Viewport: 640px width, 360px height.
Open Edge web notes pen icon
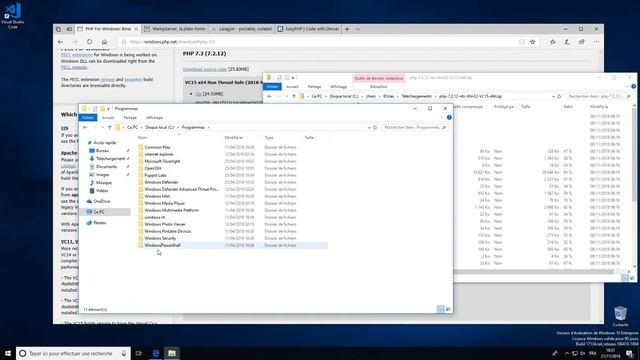[x=567, y=42]
